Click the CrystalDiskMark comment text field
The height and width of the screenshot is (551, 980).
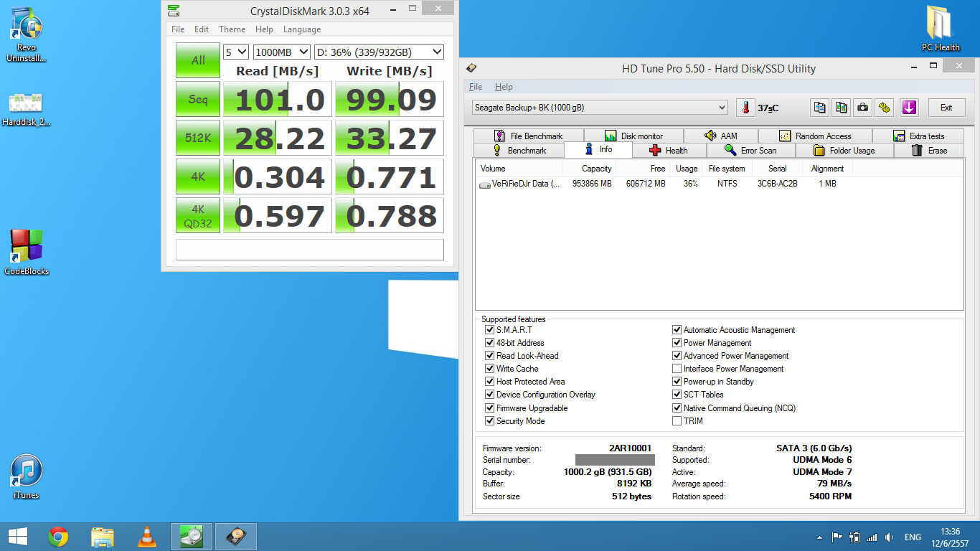point(310,249)
